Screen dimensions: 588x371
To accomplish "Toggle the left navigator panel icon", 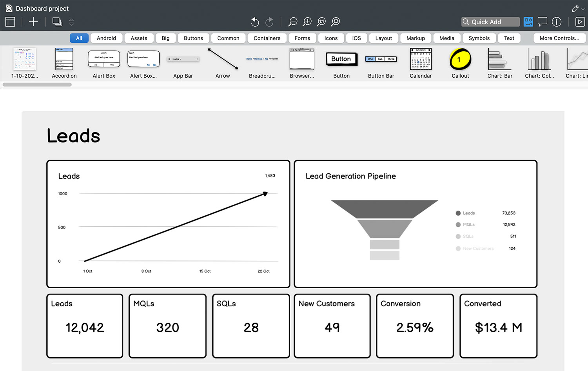I will [10, 22].
